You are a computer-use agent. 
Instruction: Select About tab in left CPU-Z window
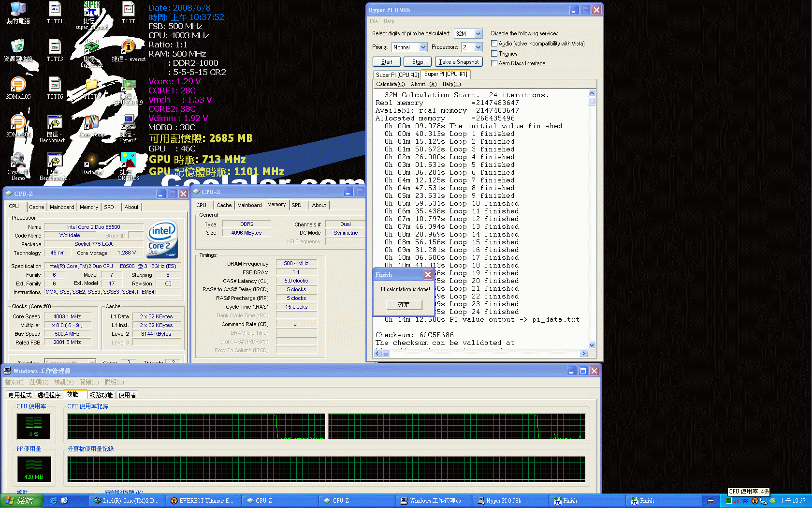pyautogui.click(x=131, y=207)
